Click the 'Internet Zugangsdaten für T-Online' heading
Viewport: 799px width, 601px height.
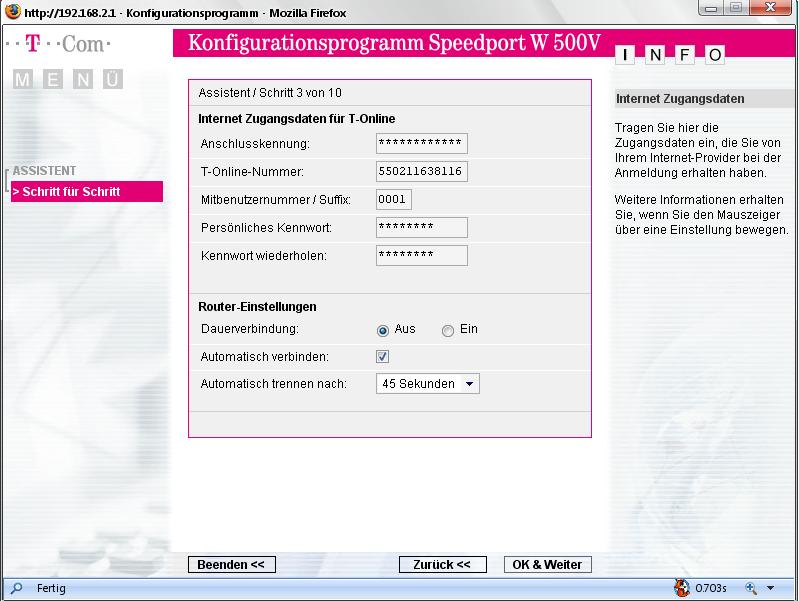click(297, 119)
